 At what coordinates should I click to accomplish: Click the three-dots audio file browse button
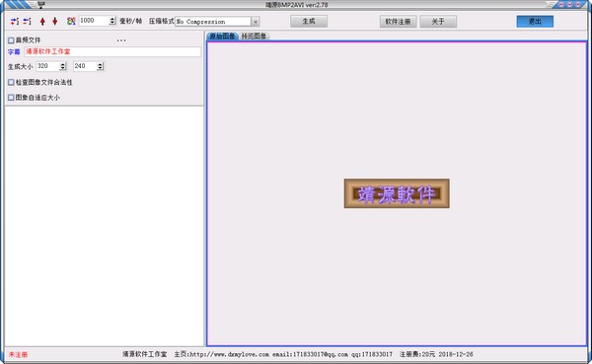pos(121,40)
